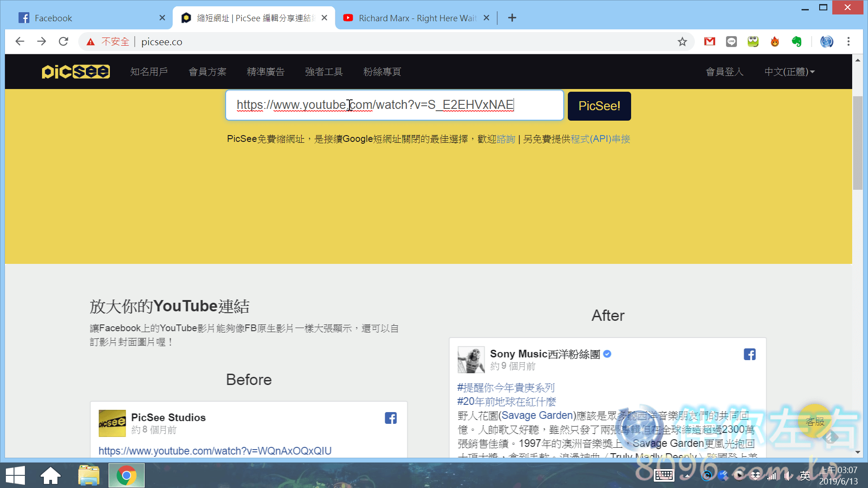Open the 諮詢 inquiry link
868x488 pixels.
[506, 139]
